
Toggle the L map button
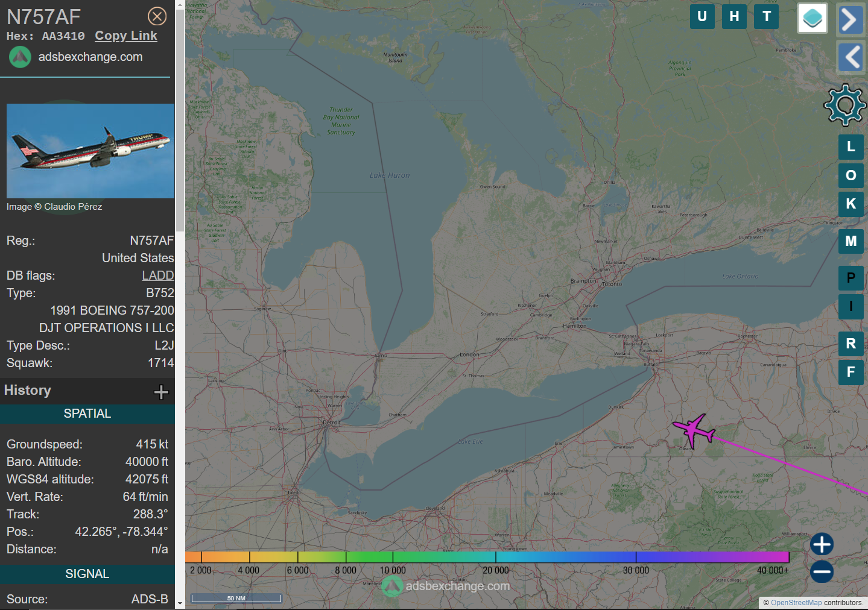(x=851, y=146)
